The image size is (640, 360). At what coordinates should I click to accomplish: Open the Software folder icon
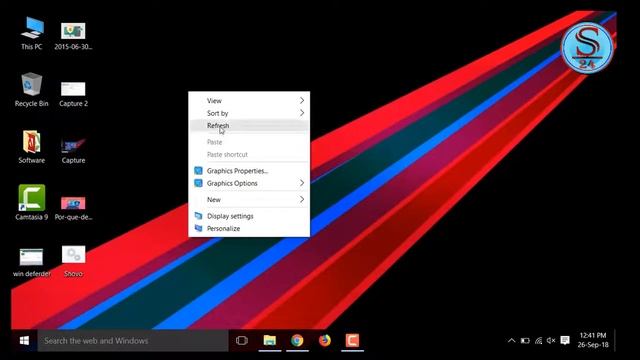[31, 147]
